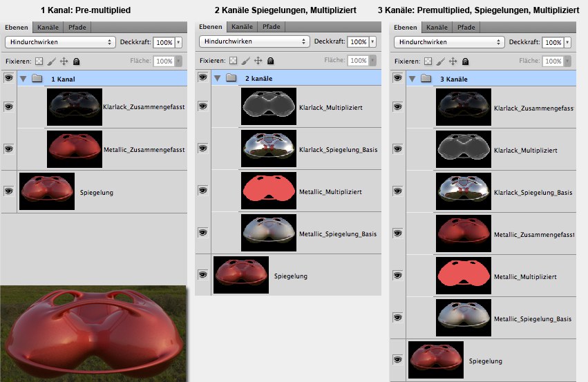Click the folder icon of group 1 Kanal
588x382 pixels.
[37, 79]
